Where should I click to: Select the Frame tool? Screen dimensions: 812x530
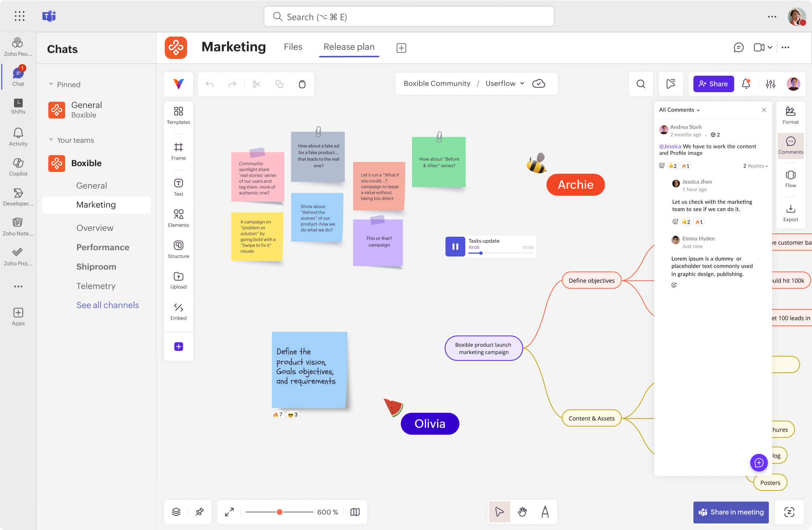click(x=178, y=151)
